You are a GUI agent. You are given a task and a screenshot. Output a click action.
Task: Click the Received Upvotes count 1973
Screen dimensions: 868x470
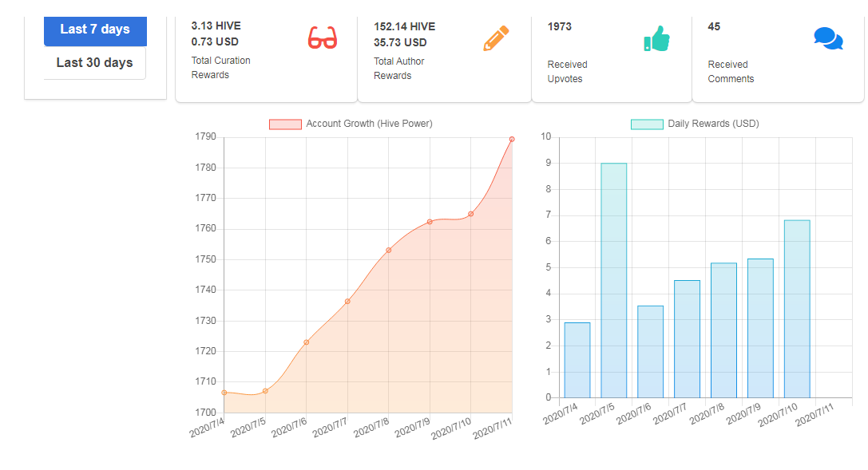tap(559, 26)
